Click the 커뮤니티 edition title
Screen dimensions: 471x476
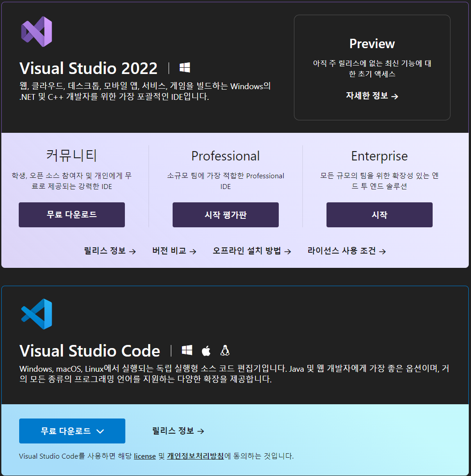point(72,156)
